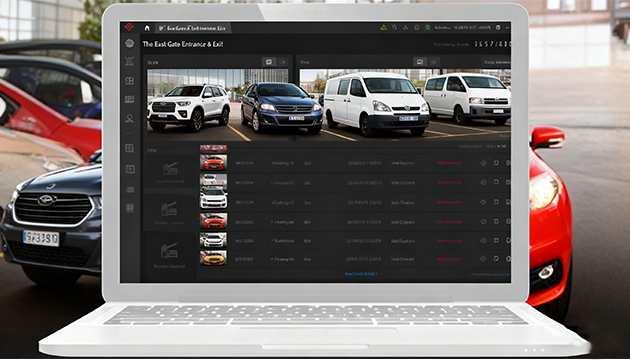
Task: Click 'The East Gate Entrance & Exit' title
Action: [183, 44]
